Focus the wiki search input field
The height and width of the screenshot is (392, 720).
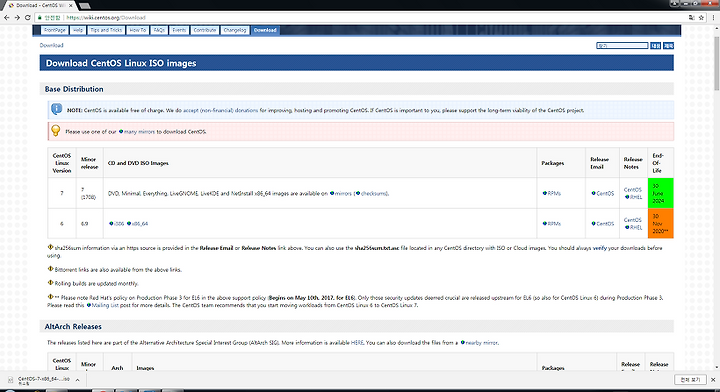tap(622, 45)
